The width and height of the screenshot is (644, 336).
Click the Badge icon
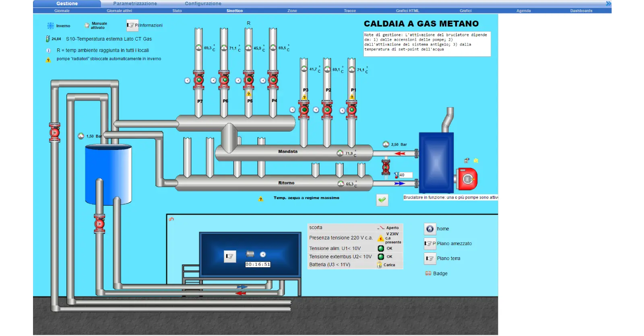click(428, 273)
